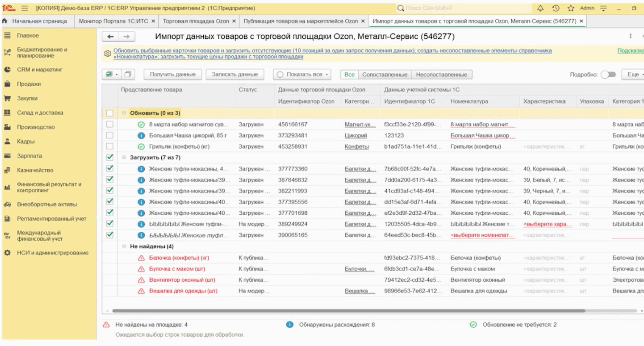Uncheck row with Ozon ID 389249924
The height and width of the screenshot is (346, 644).
tap(110, 224)
